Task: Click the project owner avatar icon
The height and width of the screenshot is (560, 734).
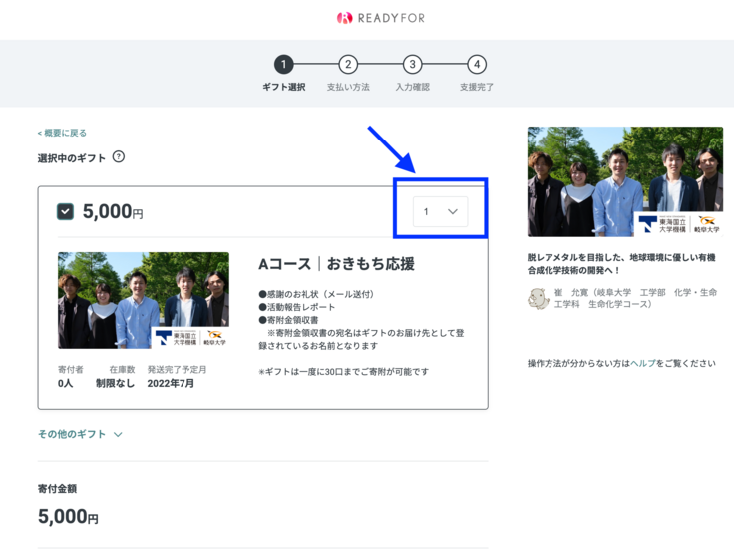Action: click(x=539, y=298)
